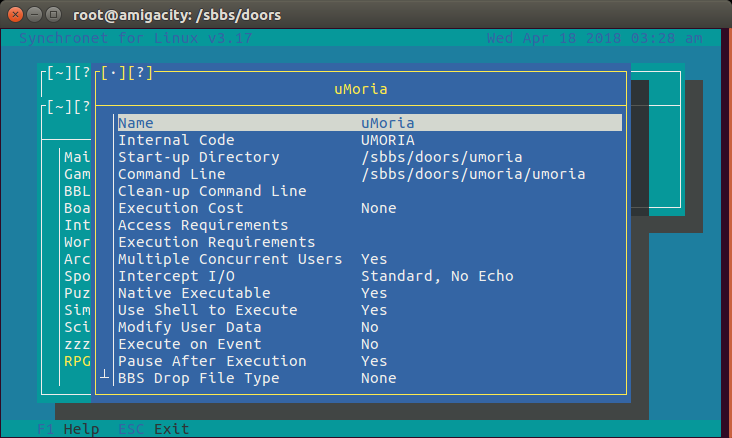Select the Internal Code entry
The height and width of the screenshot is (438, 732).
click(176, 140)
